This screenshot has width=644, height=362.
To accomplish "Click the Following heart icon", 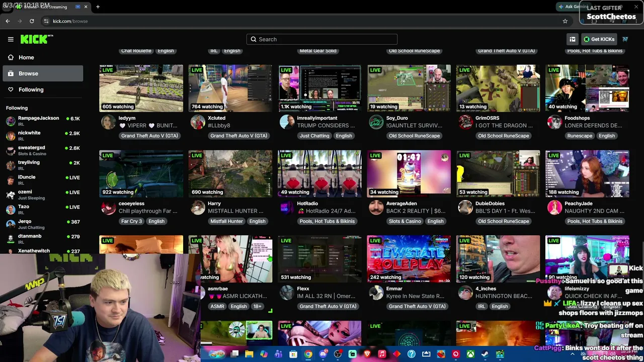I will coord(11,89).
